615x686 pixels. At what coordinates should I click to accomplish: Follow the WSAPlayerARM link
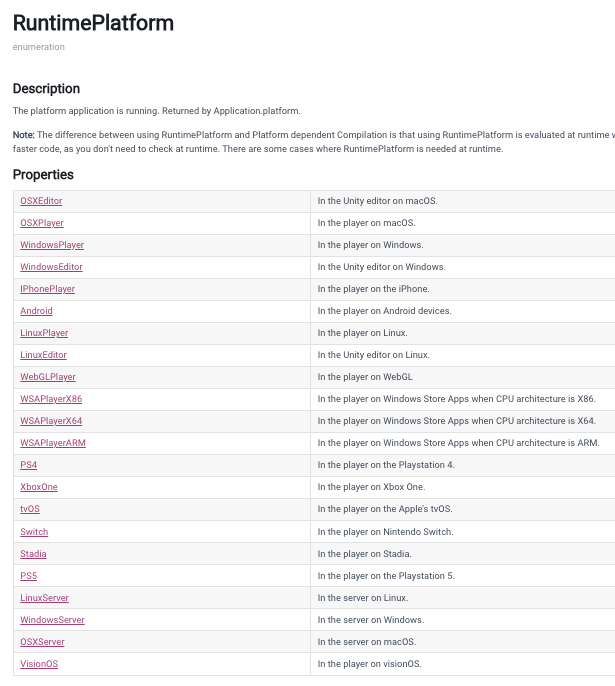(x=53, y=443)
